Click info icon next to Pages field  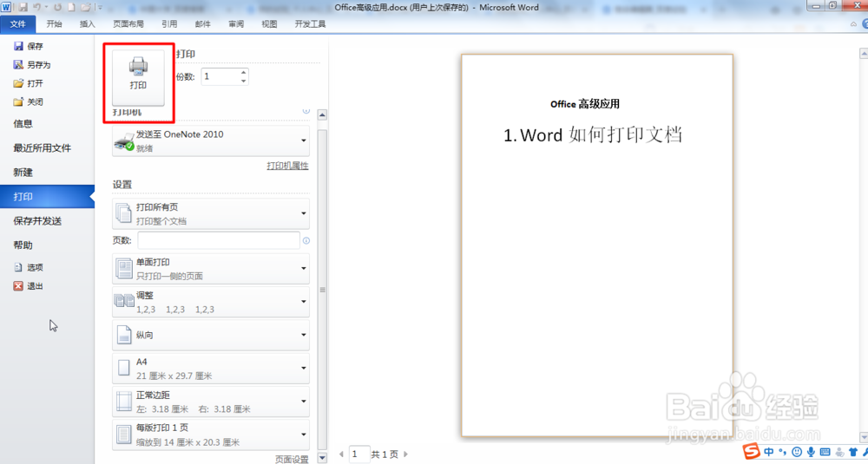click(306, 240)
